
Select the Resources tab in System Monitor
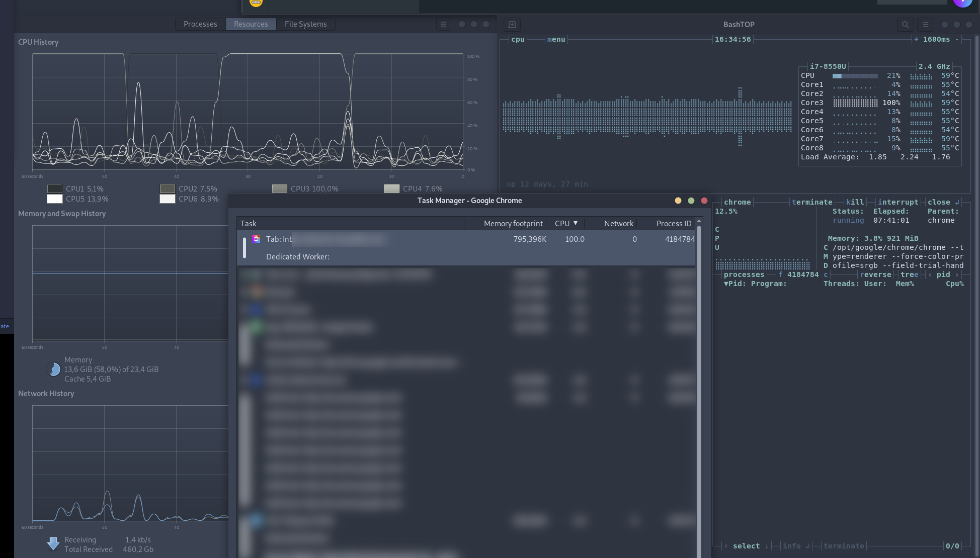[x=251, y=24]
